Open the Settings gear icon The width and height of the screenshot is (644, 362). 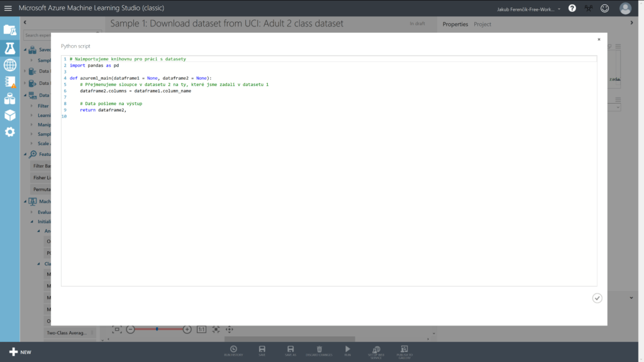[9, 132]
